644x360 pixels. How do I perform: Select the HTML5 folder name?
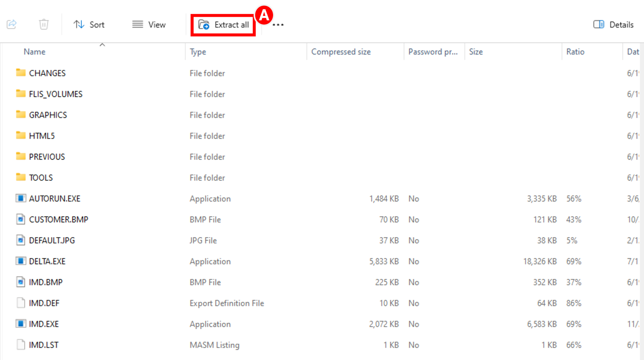tap(42, 136)
